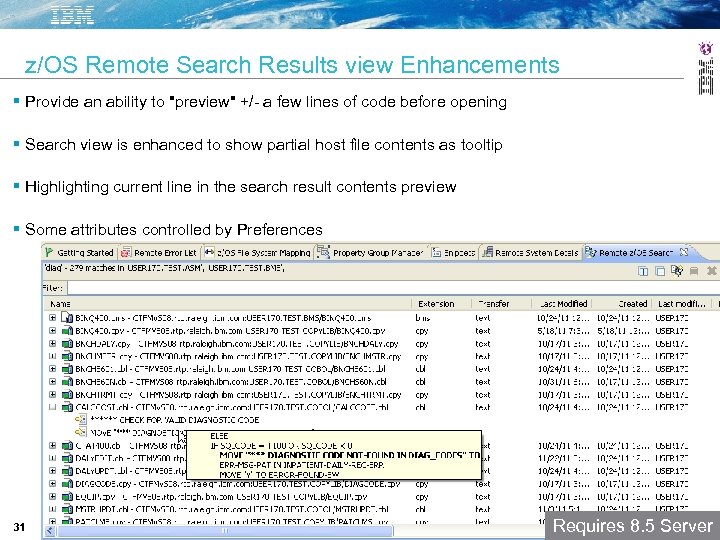This screenshot has height=540, width=720.
Task: Click the window-shaped icon in search view toolbar
Action: tap(660, 271)
